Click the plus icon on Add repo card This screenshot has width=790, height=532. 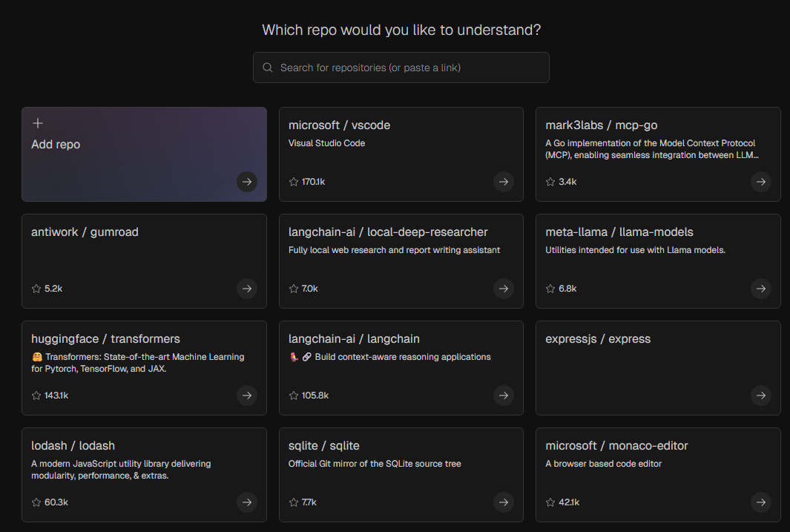coord(38,123)
